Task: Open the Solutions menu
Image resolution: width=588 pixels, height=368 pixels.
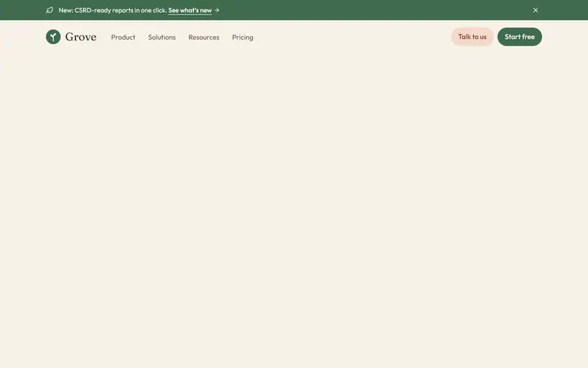Action: (162, 38)
